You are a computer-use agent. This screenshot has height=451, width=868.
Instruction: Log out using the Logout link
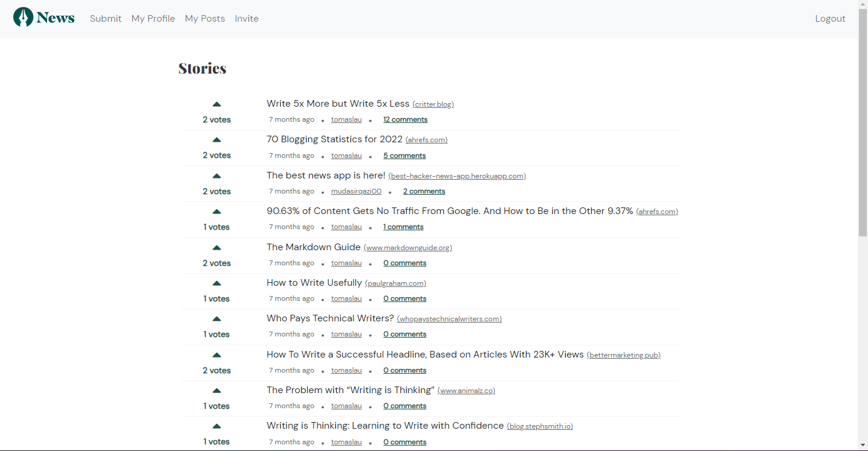[830, 19]
